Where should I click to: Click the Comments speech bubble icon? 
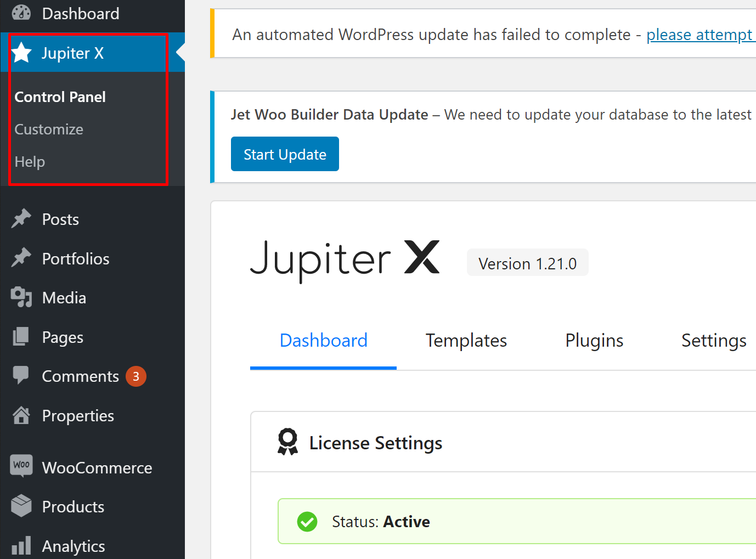pos(21,375)
